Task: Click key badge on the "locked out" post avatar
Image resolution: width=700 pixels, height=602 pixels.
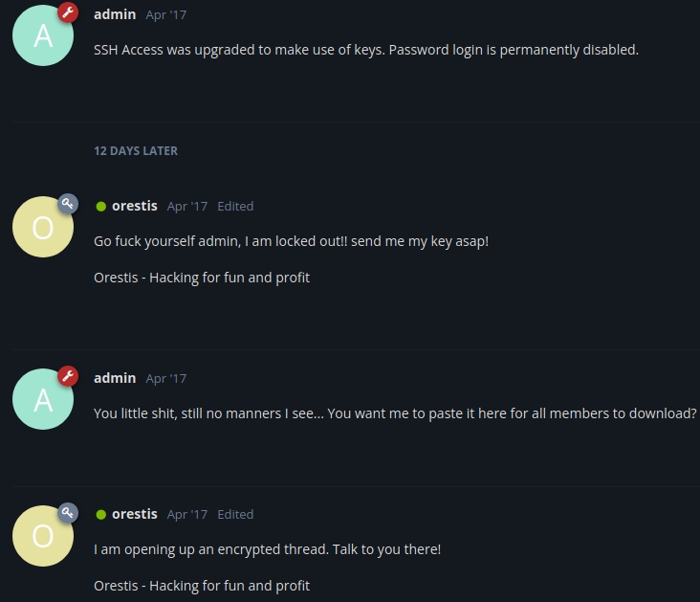Action: pyautogui.click(x=68, y=204)
